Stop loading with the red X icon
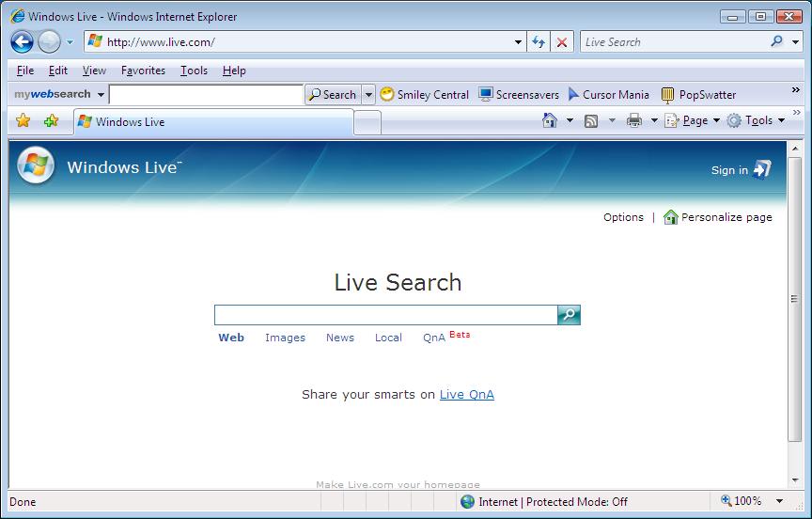This screenshot has height=519, width=812. [562, 42]
